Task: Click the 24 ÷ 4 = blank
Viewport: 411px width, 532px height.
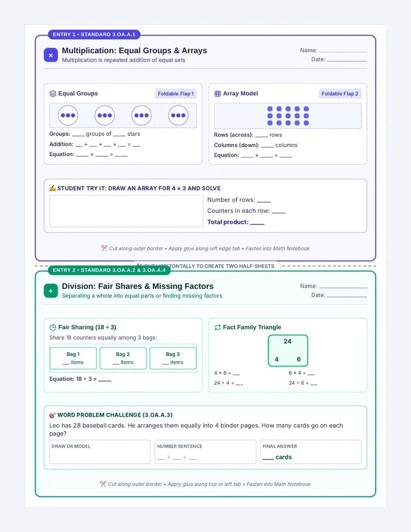Action: tap(239, 383)
